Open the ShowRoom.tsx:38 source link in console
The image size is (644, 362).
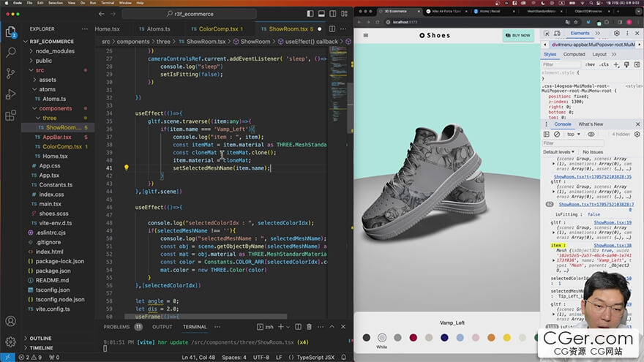[x=613, y=245]
